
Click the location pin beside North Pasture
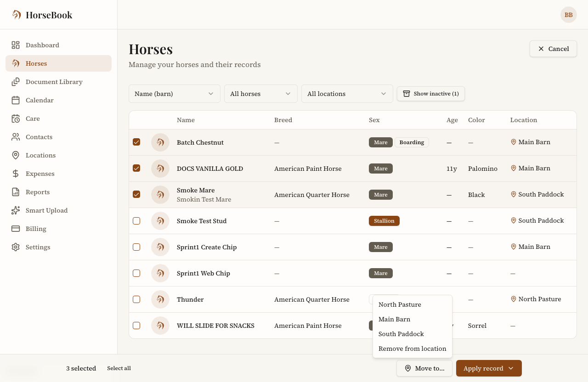point(514,299)
